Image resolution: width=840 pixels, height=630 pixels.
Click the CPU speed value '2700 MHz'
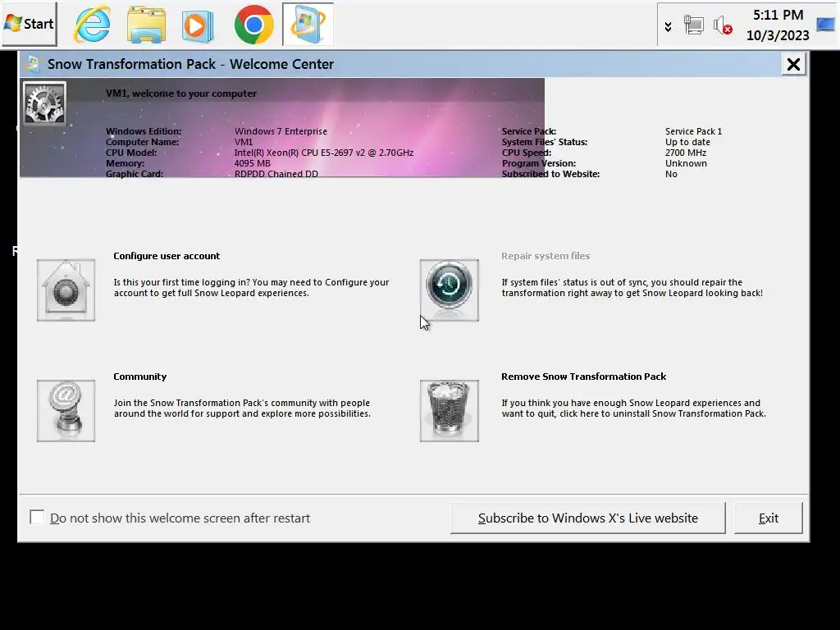(x=686, y=153)
